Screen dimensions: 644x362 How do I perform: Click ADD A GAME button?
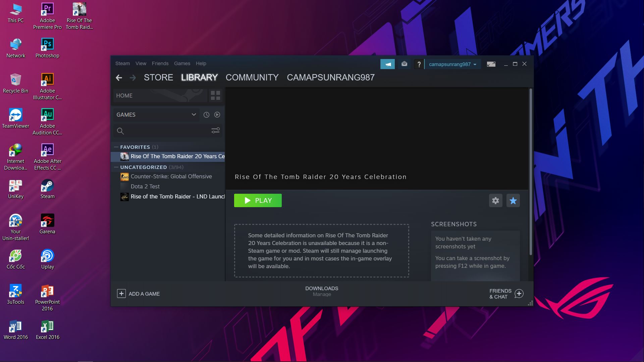[138, 294]
